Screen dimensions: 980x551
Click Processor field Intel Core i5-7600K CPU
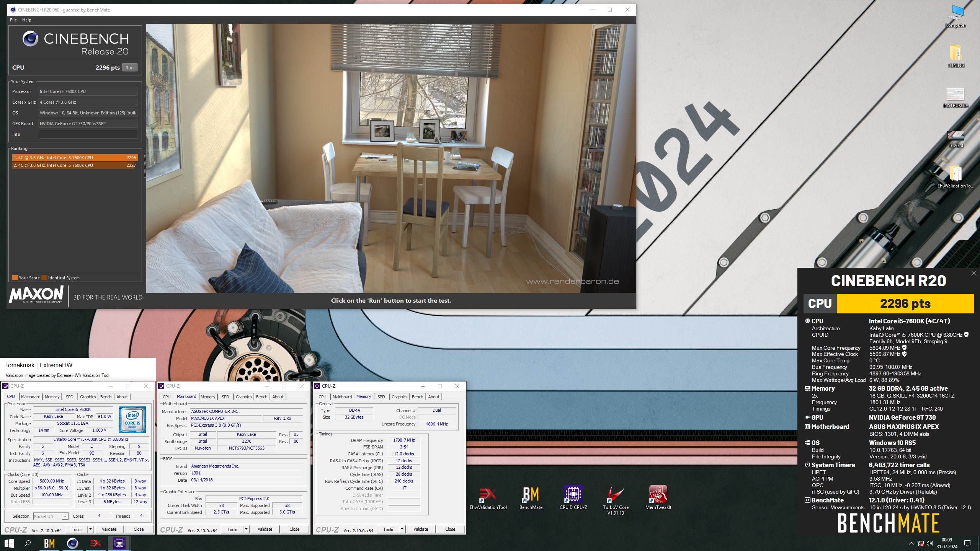point(88,91)
